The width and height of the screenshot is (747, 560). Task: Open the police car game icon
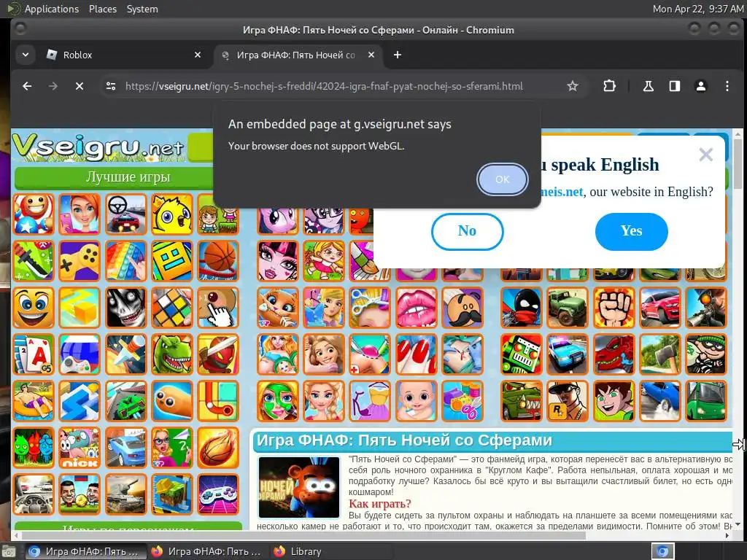coord(568,354)
